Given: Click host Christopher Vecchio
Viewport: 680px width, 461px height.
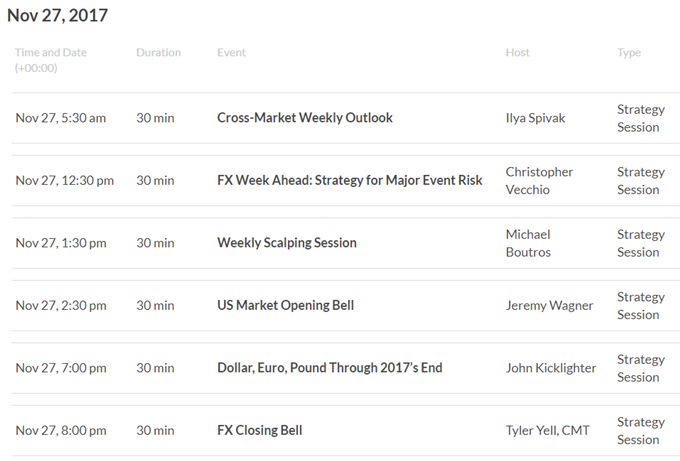Looking at the screenshot, I should click(x=539, y=180).
